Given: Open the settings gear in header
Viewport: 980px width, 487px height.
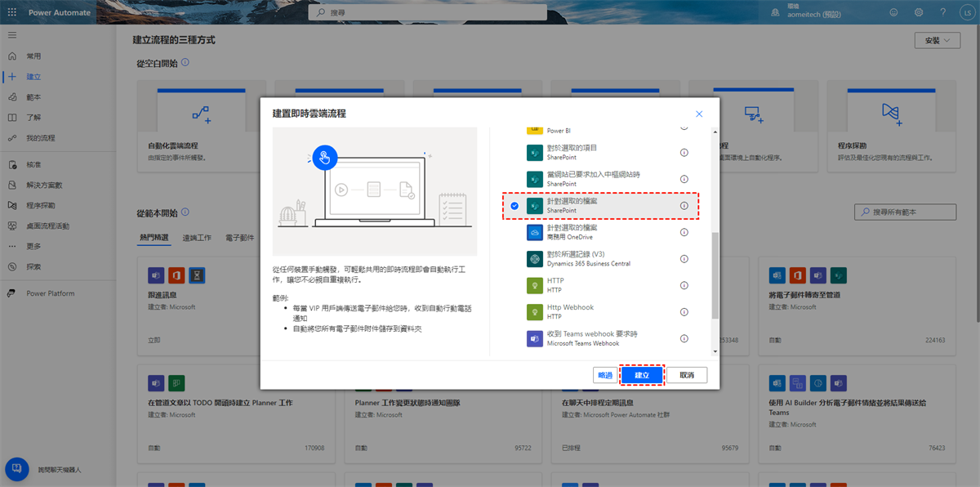Looking at the screenshot, I should [919, 12].
